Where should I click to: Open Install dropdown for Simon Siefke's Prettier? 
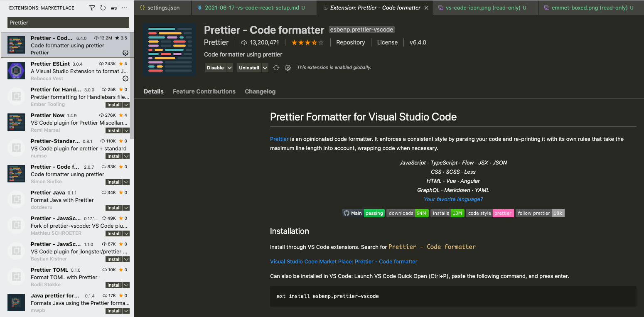tap(126, 182)
